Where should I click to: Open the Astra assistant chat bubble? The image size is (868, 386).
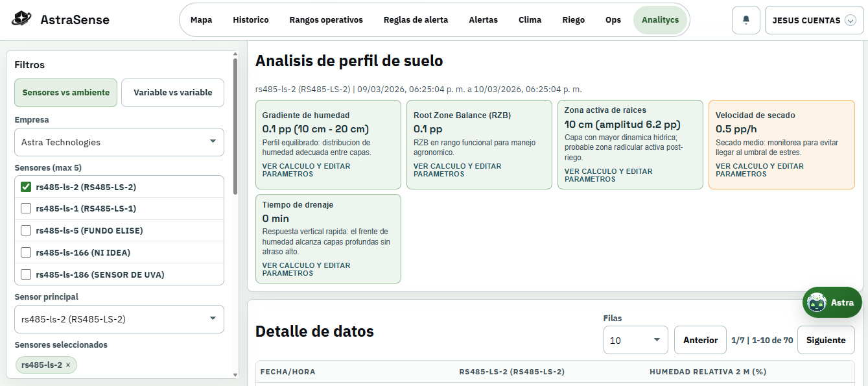[832, 302]
